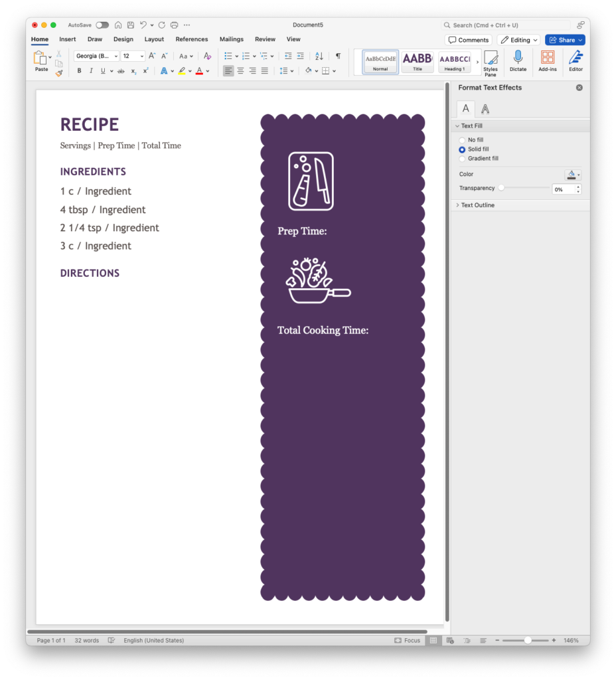Apply italic formatting
Viewport: 616px width, 680px height.
point(91,70)
